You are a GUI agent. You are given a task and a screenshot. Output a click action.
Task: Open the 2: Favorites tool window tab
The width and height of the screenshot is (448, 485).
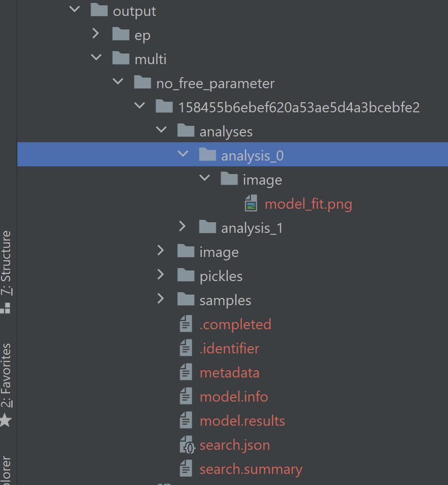(6, 376)
